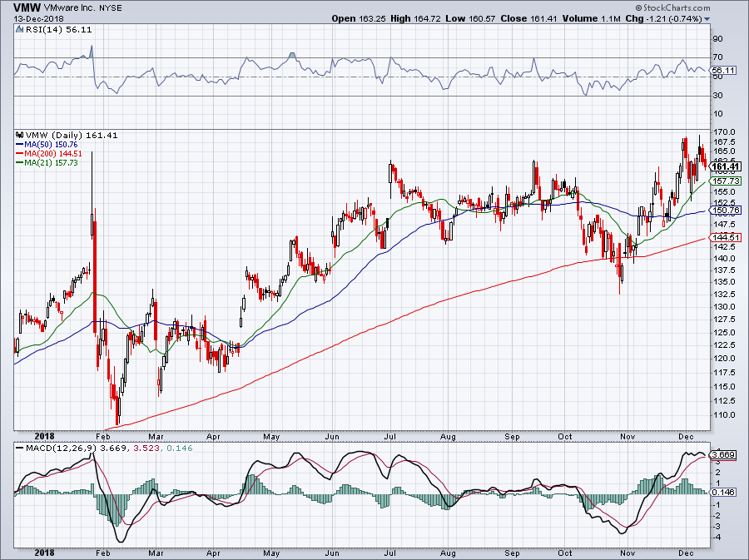Click the Close 161.41 value in header

point(528,18)
